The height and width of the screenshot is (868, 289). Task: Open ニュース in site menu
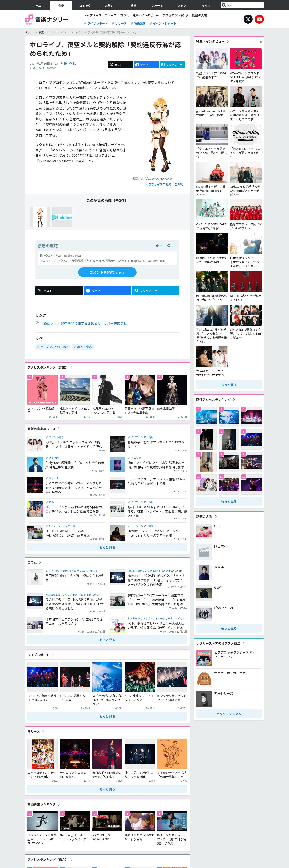click(x=111, y=16)
